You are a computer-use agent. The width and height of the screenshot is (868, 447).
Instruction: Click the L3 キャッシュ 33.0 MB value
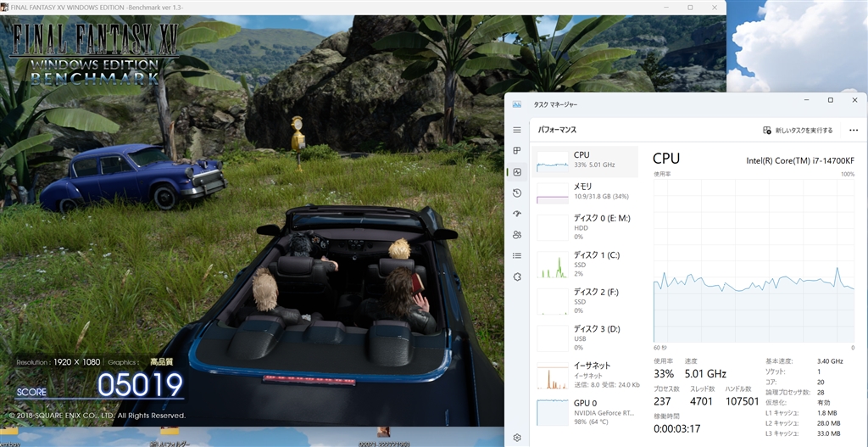(x=829, y=433)
